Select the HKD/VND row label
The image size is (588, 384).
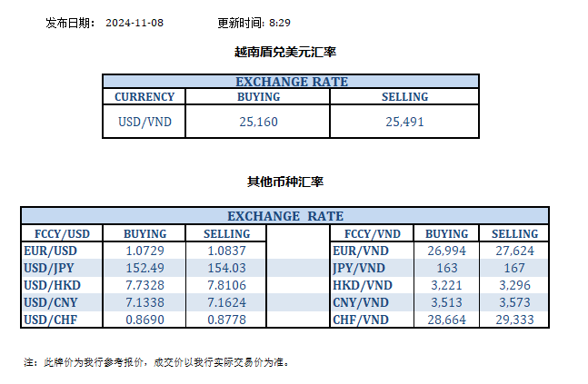[361, 284]
